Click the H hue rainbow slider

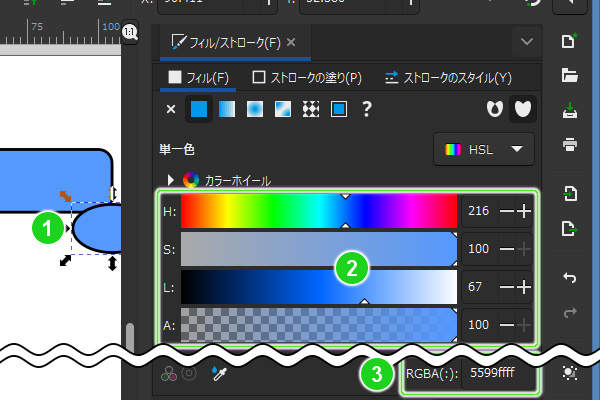coord(319,211)
